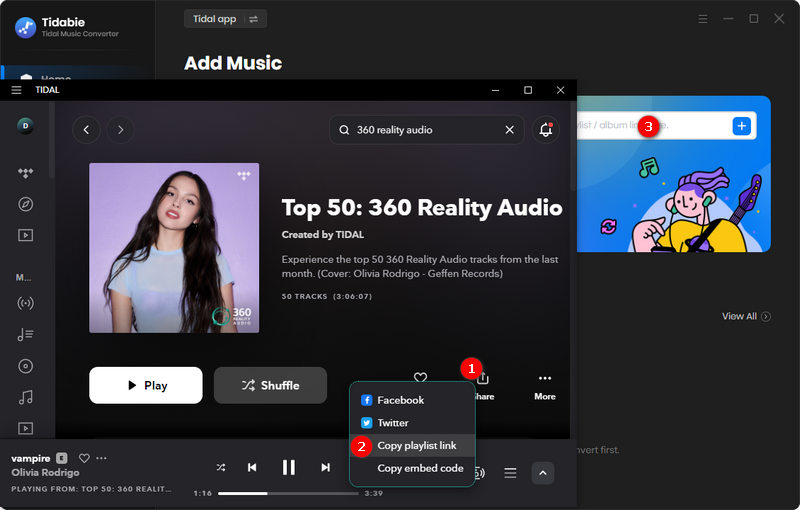Open the Playlists icon in sidebar
This screenshot has width=800, height=510.
[x=26, y=335]
